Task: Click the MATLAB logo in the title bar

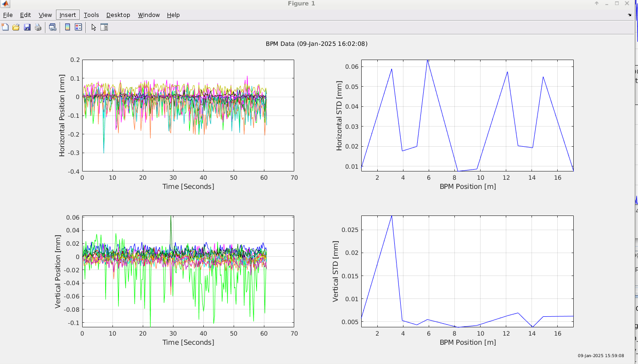Action: click(6, 4)
